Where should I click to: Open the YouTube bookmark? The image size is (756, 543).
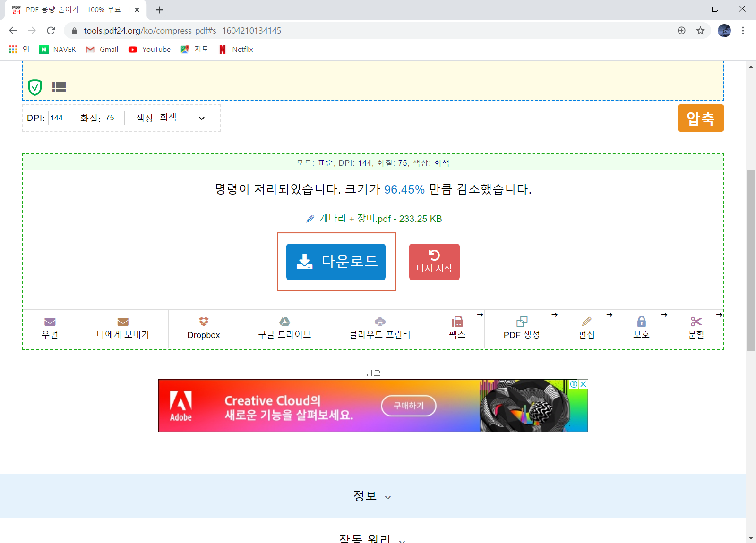click(x=149, y=49)
